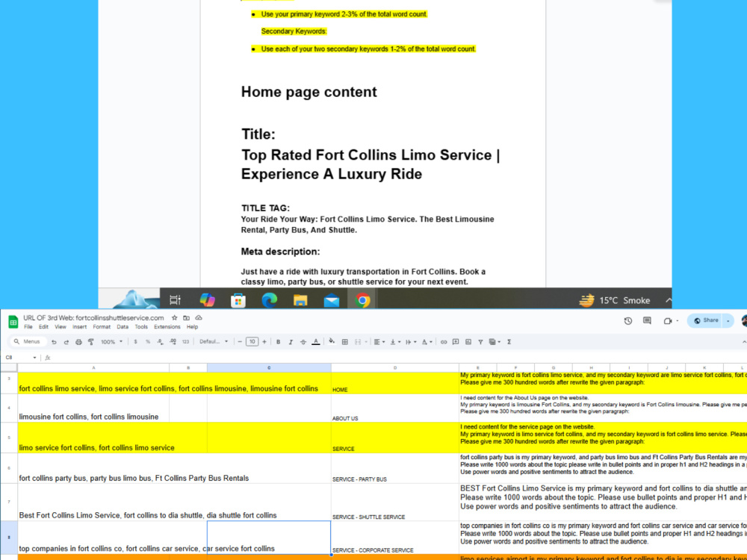Decrease decimal places
747x560 pixels.
pyautogui.click(x=160, y=342)
